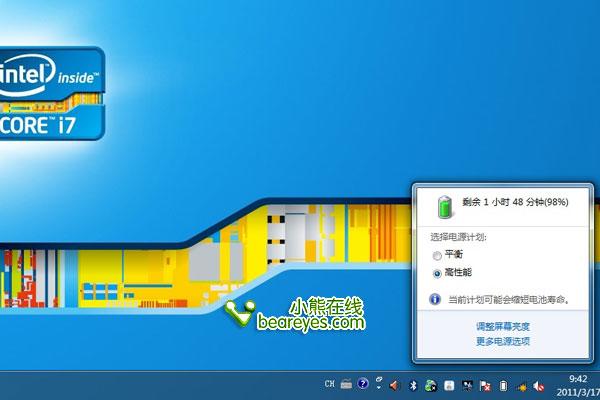This screenshot has height=400, width=600.
Task: Select the 高性能 power plan radio button
Action: [437, 273]
